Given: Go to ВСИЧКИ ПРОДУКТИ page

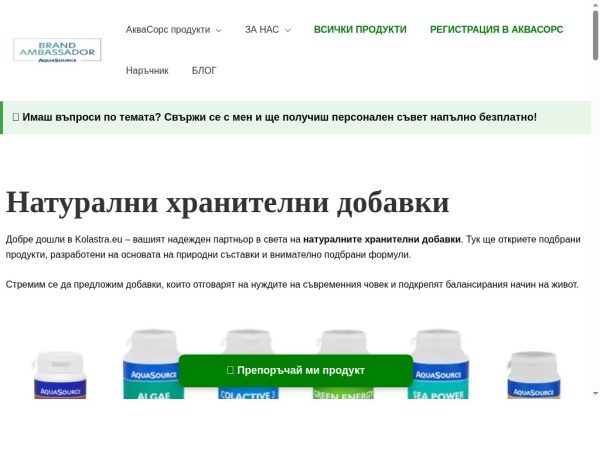Looking at the screenshot, I should coord(360,29).
